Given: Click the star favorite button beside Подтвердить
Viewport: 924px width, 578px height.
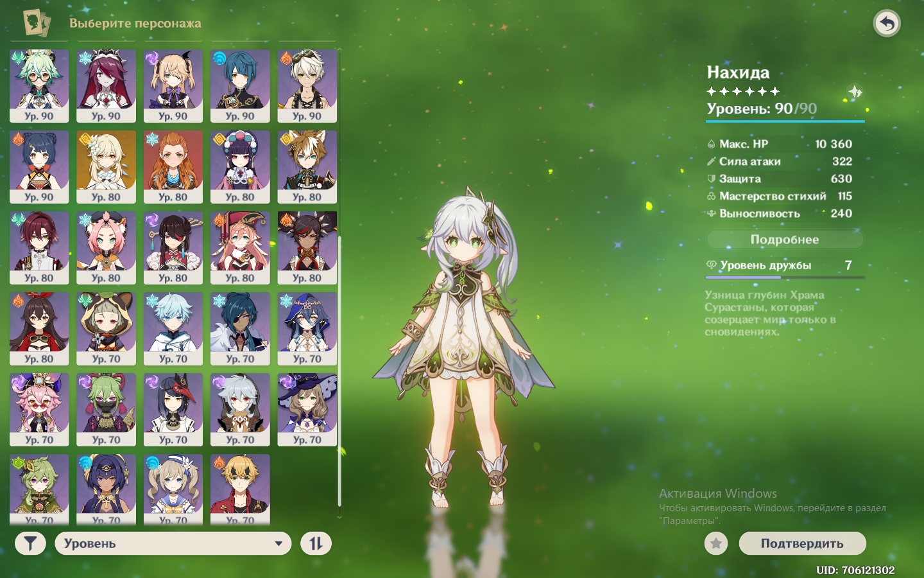Looking at the screenshot, I should (716, 543).
